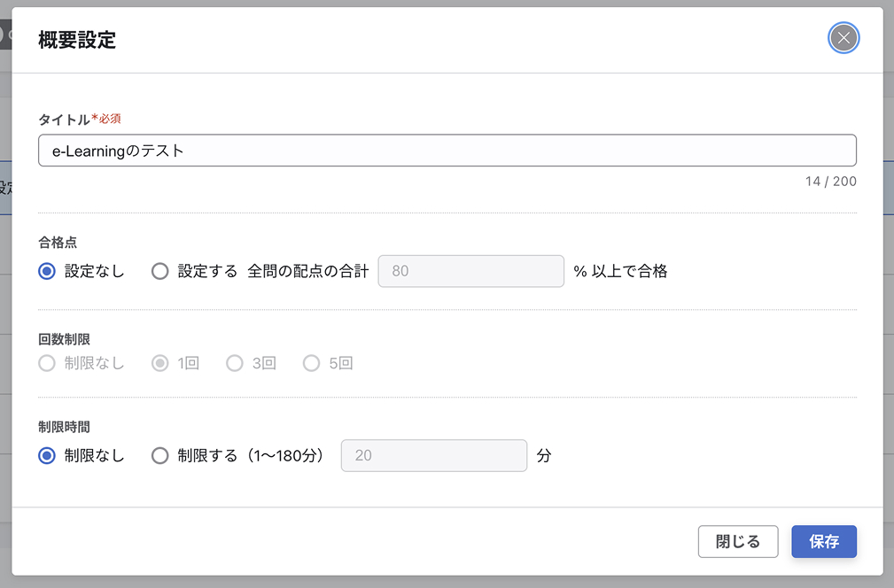Click the % 以上で合格 text label
894x588 pixels.
point(618,271)
